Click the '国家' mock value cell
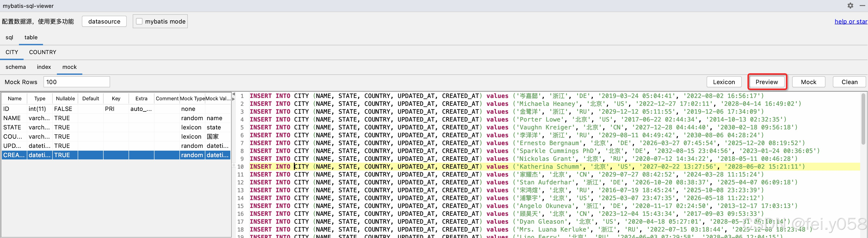 click(x=218, y=137)
